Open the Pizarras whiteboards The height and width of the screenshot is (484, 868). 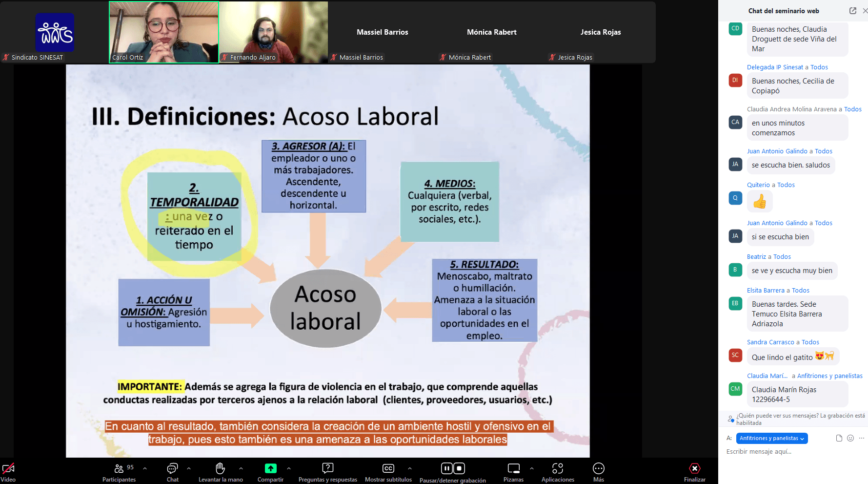(x=513, y=469)
